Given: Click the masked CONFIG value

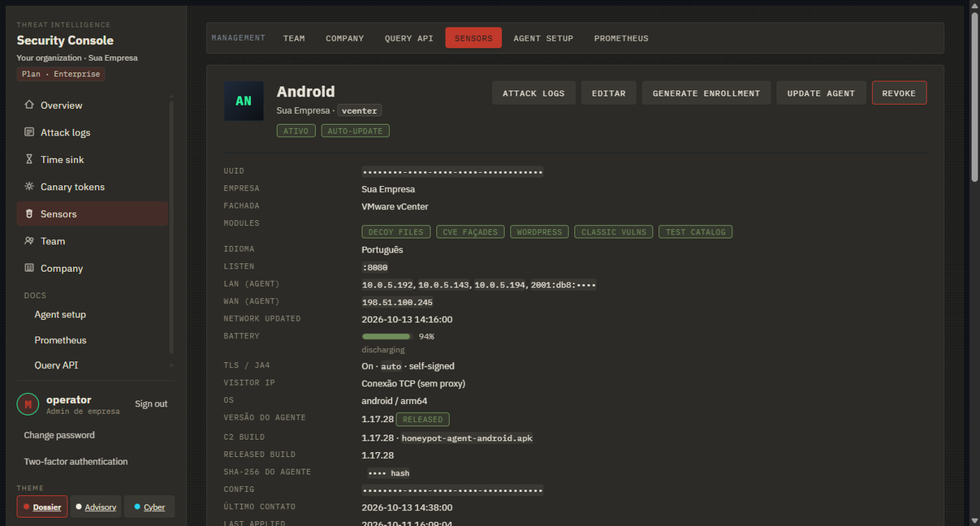Looking at the screenshot, I should (x=452, y=490).
